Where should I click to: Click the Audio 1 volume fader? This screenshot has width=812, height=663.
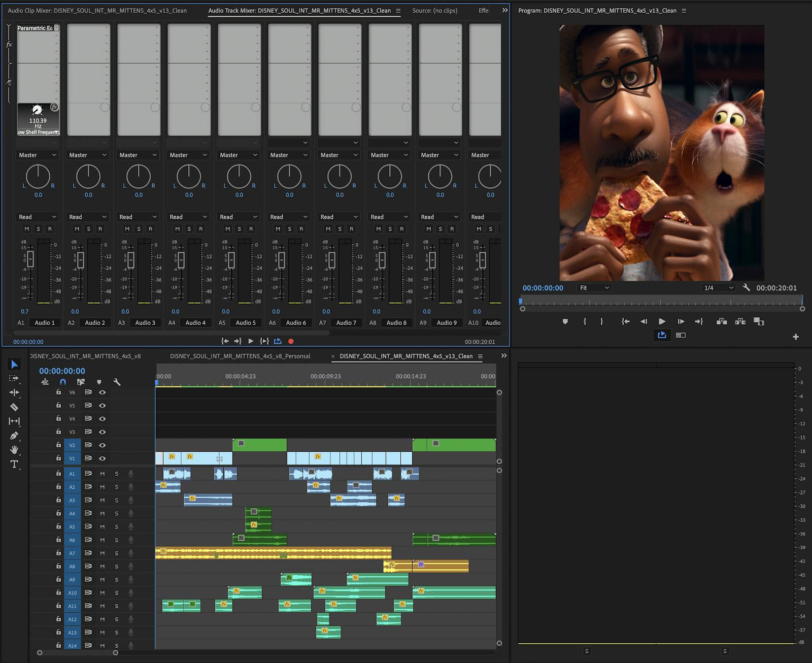click(x=30, y=259)
